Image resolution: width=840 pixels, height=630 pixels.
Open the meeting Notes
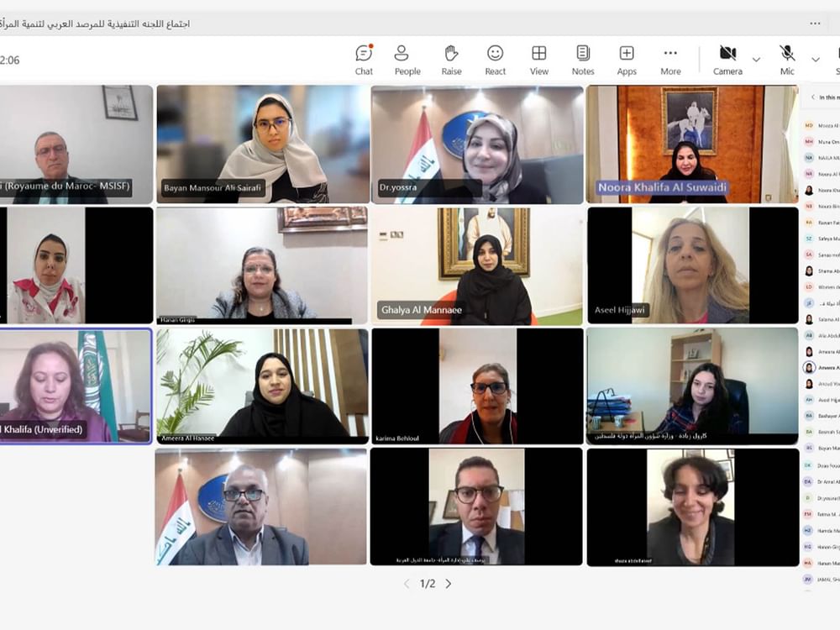click(x=582, y=59)
